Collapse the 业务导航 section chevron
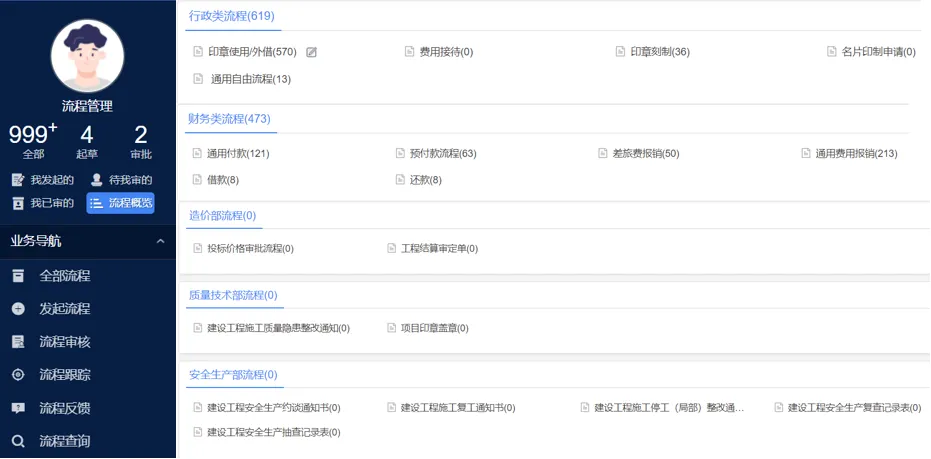The image size is (931, 459). coord(160,241)
